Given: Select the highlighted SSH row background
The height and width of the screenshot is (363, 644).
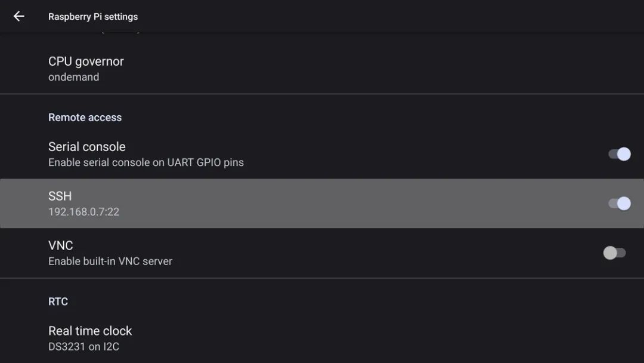Looking at the screenshot, I should [x=322, y=204].
